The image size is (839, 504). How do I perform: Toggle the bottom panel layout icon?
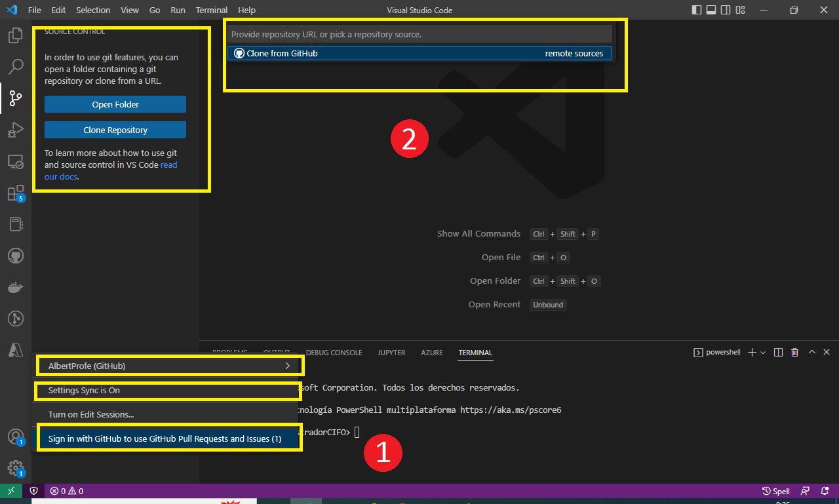click(x=711, y=10)
